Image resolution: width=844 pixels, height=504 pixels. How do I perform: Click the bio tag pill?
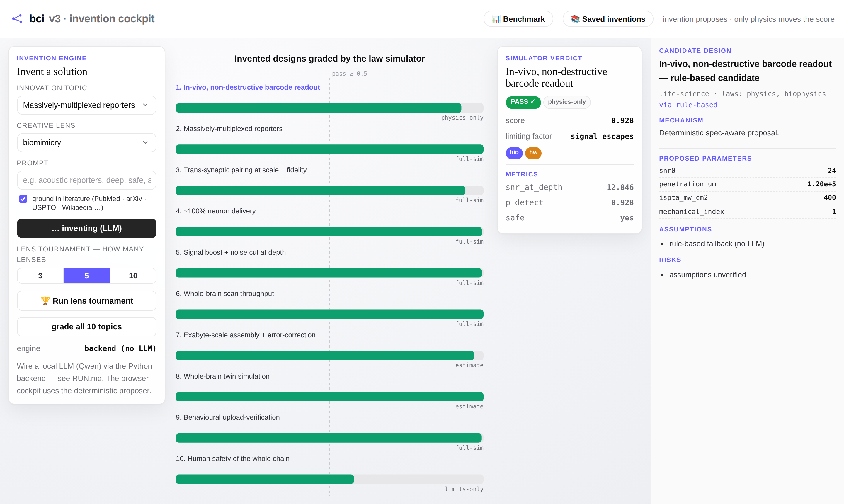point(514,153)
